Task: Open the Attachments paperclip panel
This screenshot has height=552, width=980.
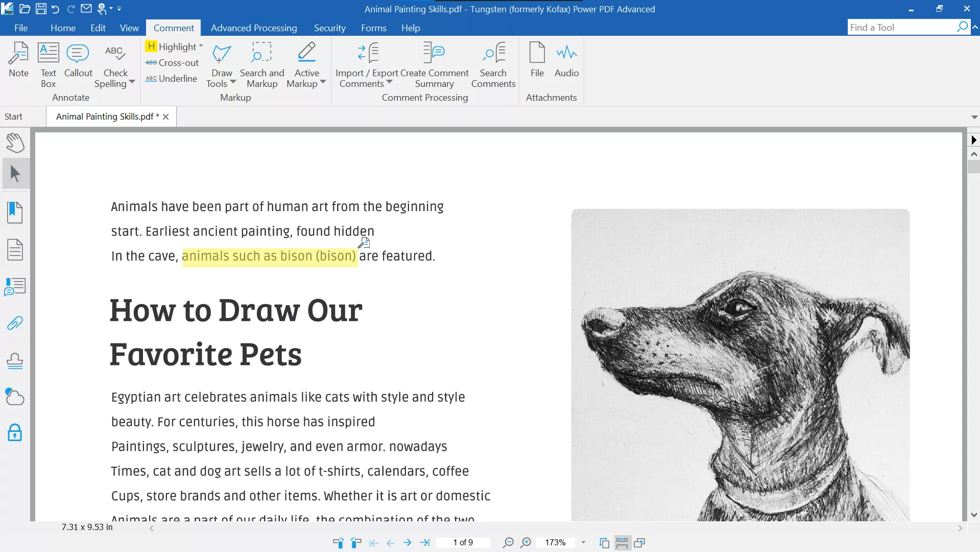Action: 15,324
